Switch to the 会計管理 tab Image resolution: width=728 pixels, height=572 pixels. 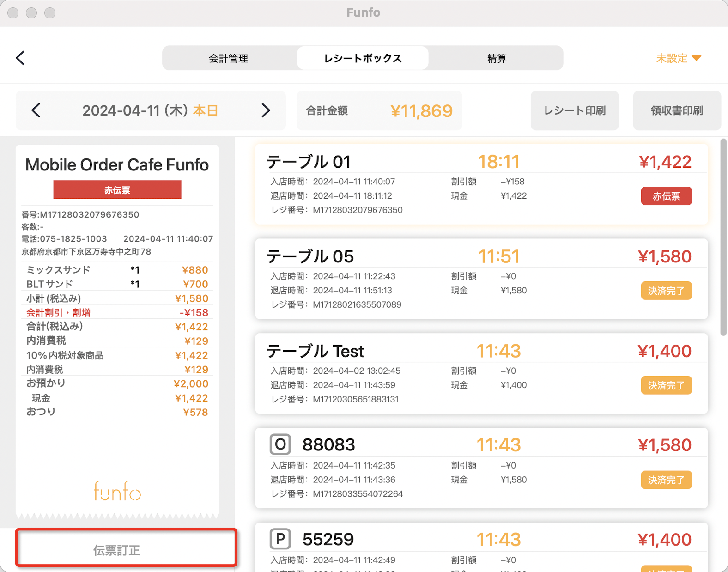(229, 58)
